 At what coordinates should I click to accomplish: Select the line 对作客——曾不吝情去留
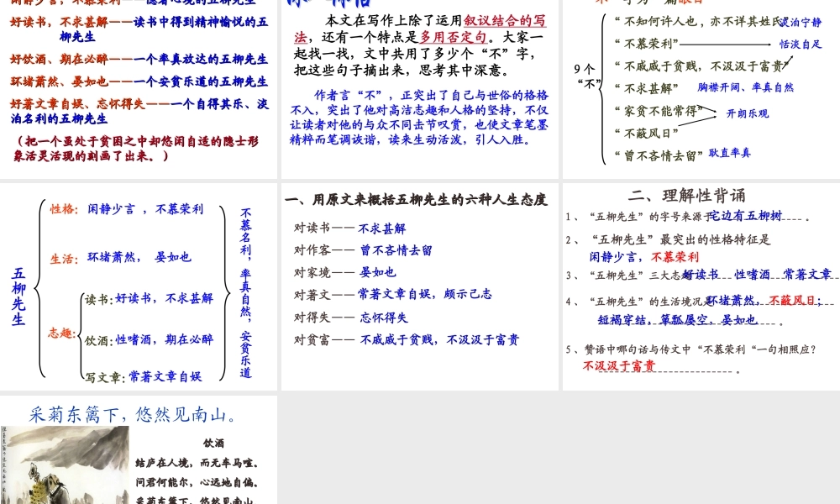[363, 250]
